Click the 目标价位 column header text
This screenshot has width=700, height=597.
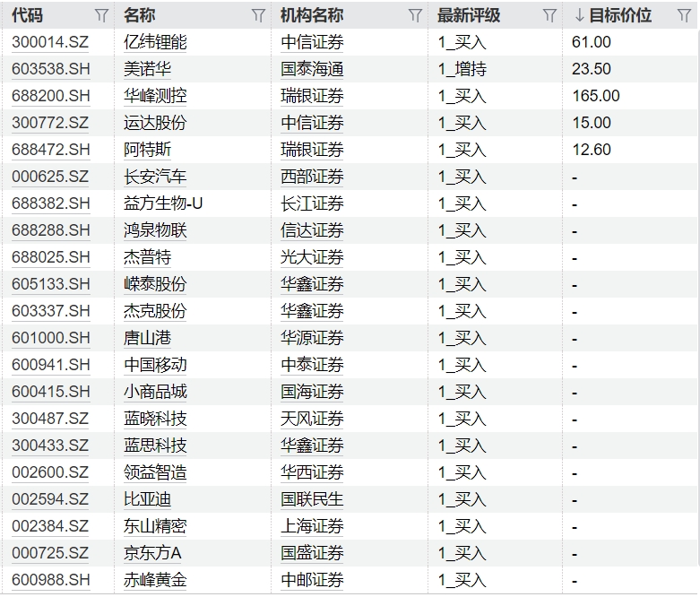620,15
